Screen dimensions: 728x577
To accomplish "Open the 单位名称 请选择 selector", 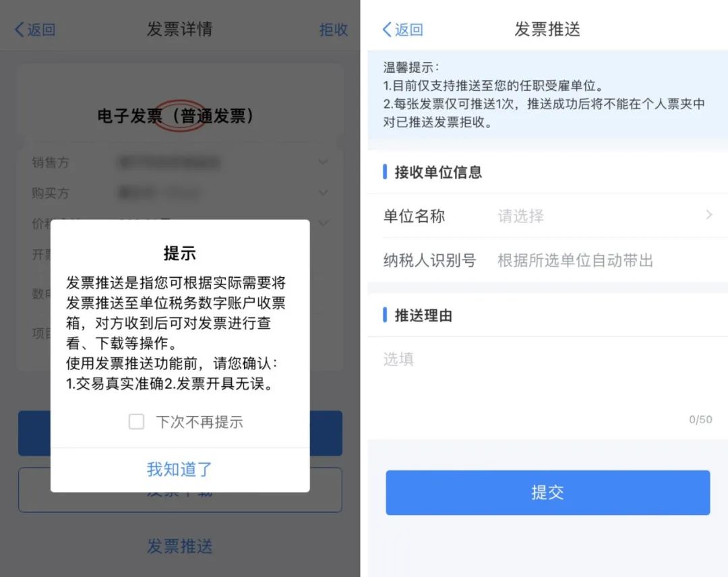I will [x=547, y=216].
